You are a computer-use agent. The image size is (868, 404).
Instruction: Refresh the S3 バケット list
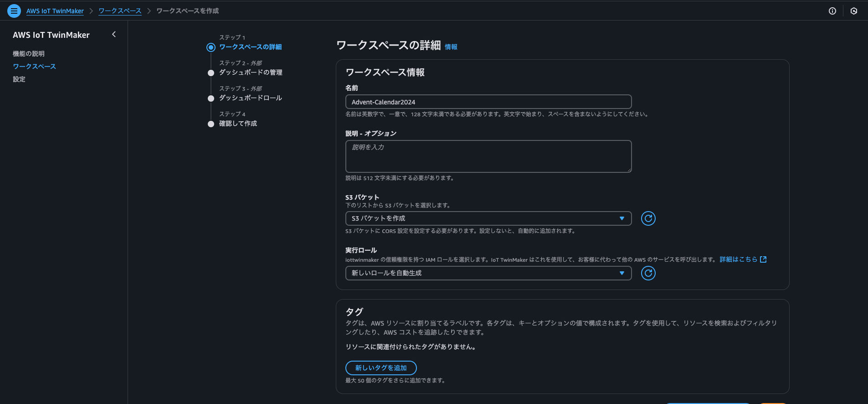click(648, 218)
